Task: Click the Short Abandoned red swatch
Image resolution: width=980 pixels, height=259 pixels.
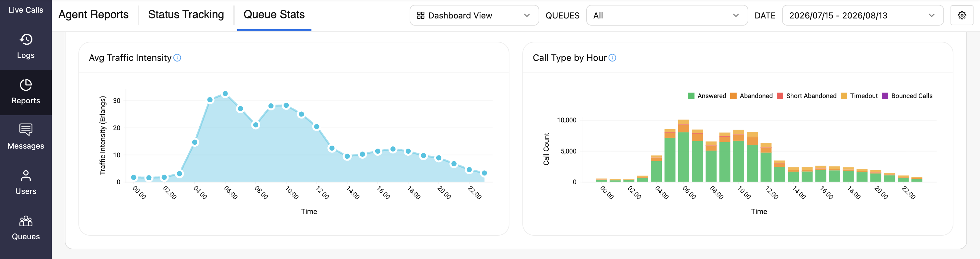Action: (780, 96)
